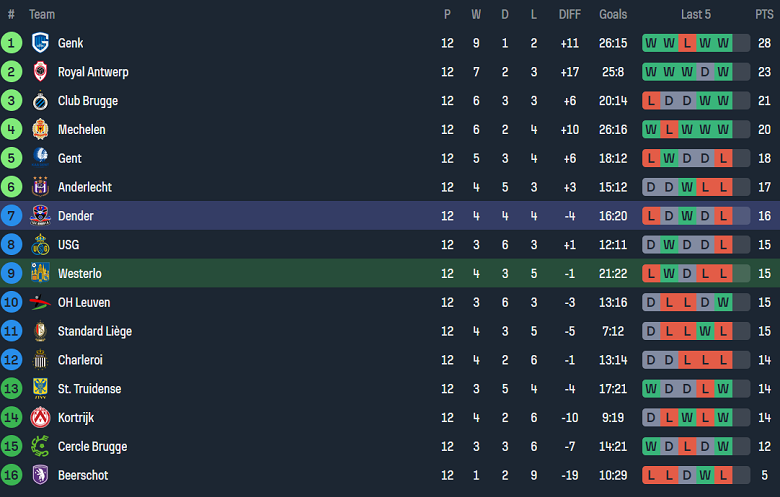The width and height of the screenshot is (780, 497).
Task: Click the blue position 7 badge
Action: [11, 216]
